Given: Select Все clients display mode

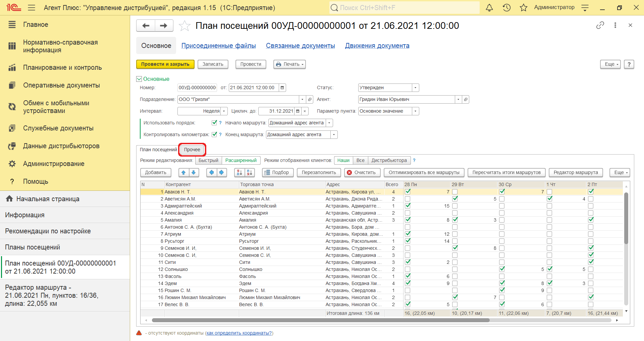Looking at the screenshot, I should click(361, 160).
